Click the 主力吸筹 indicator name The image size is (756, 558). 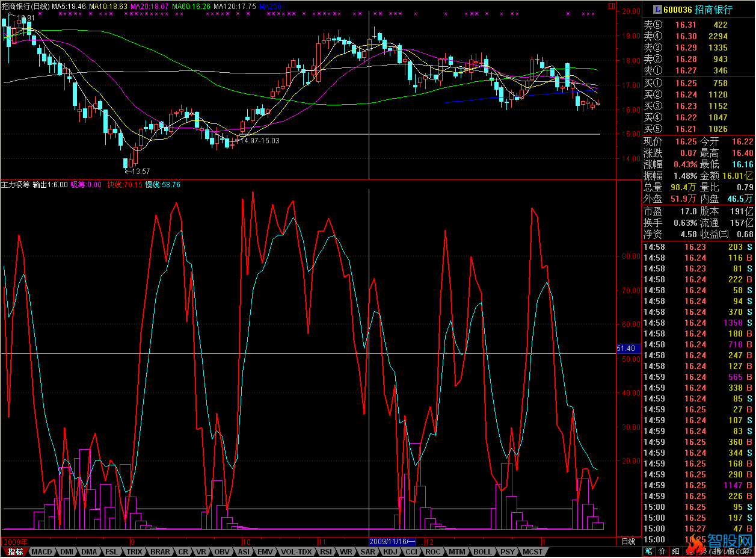pos(16,185)
